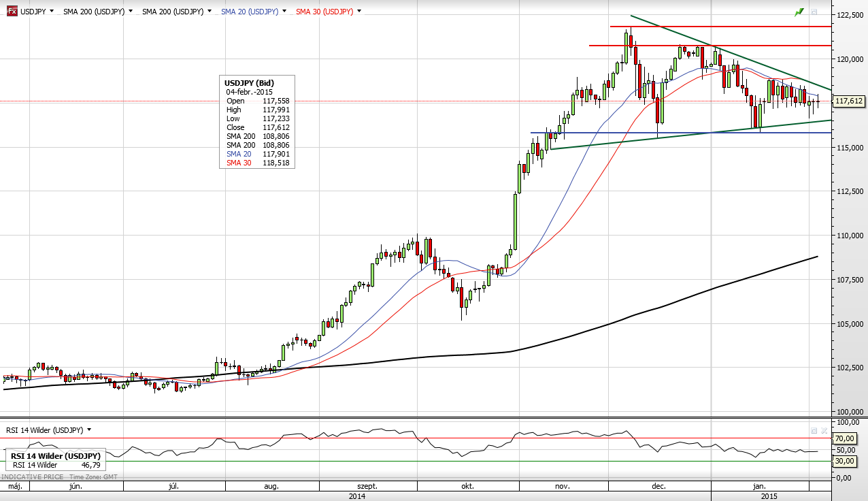Click the SMA 30 value 118,518

[276, 163]
